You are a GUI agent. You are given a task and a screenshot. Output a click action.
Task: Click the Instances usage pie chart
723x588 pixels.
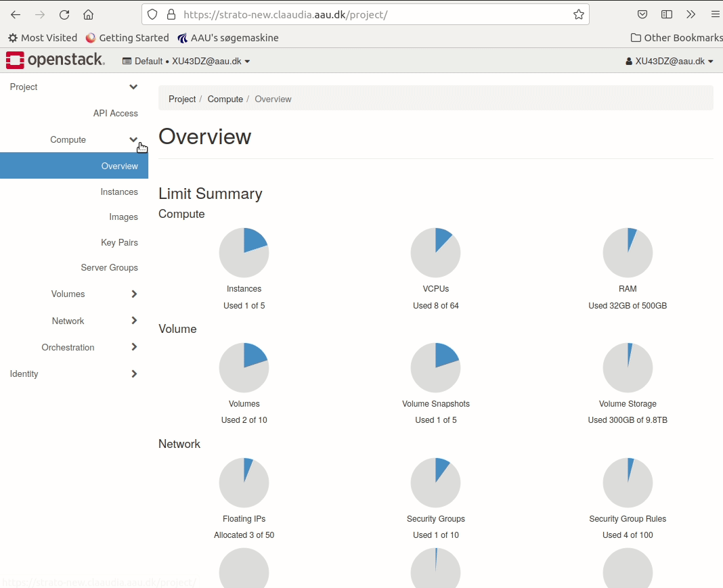(244, 252)
